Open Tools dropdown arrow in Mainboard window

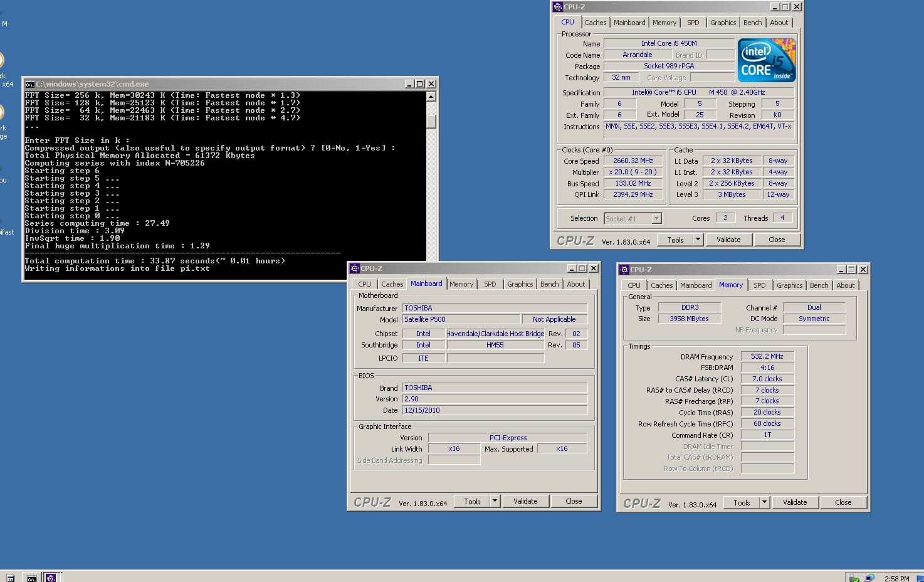click(x=495, y=501)
